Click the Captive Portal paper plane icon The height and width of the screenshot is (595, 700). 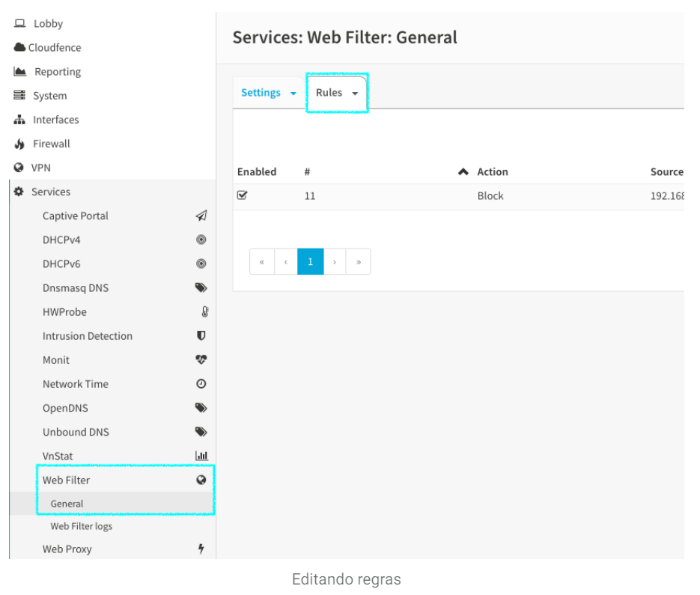(x=201, y=216)
